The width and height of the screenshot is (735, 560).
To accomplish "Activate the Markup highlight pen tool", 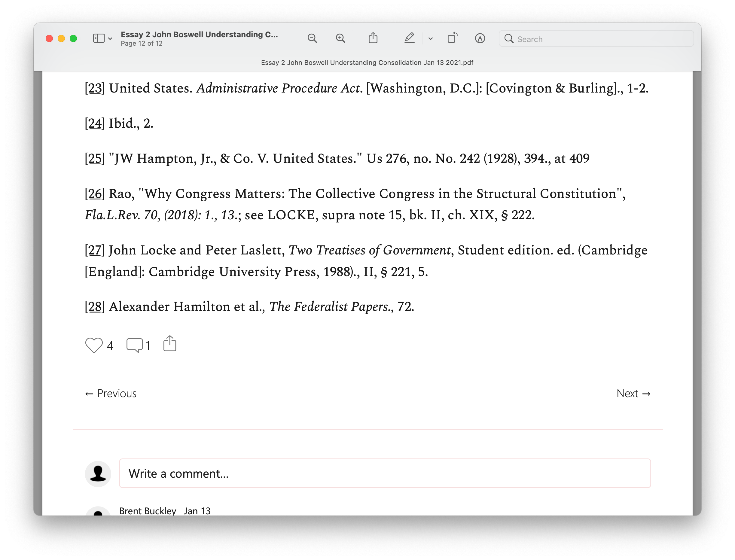I will [x=409, y=38].
